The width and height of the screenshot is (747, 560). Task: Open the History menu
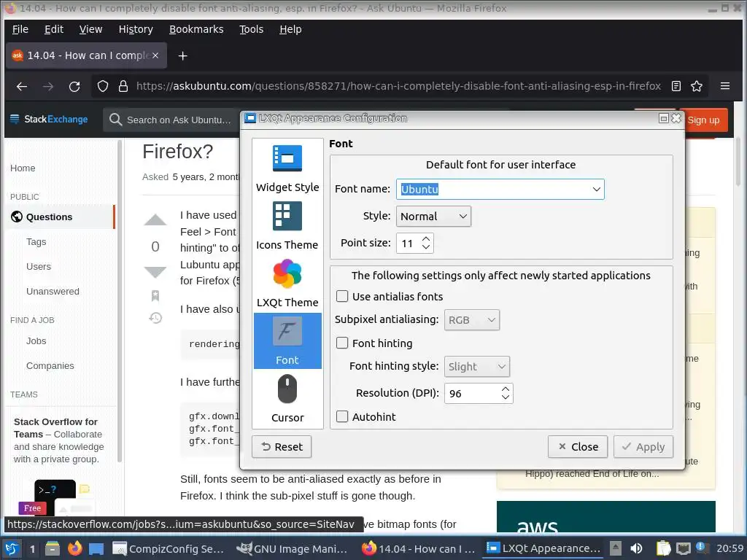coord(136,29)
